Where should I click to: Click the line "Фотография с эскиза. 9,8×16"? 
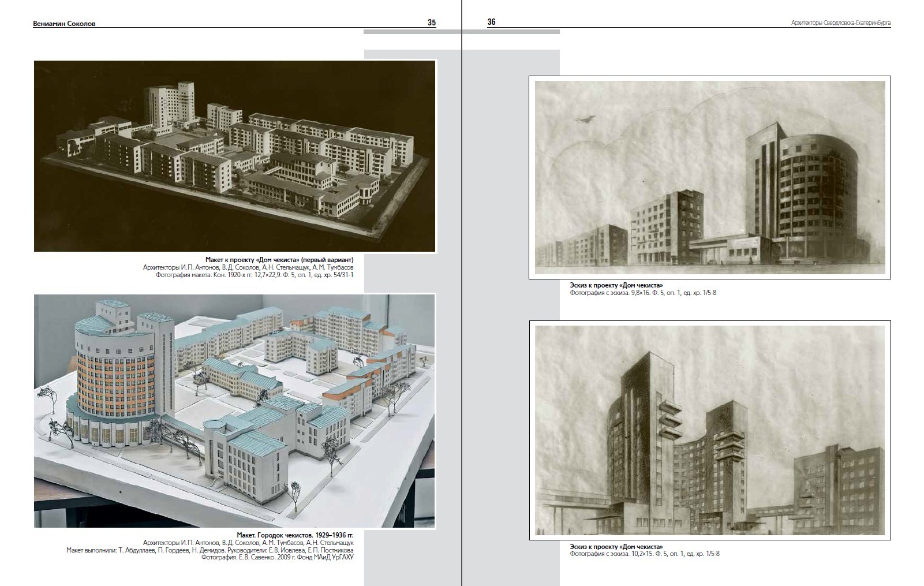(x=643, y=293)
